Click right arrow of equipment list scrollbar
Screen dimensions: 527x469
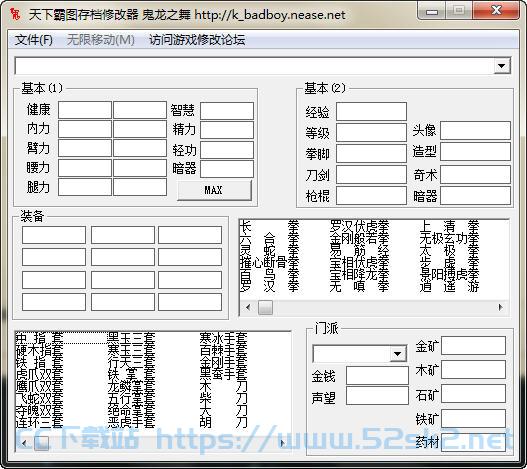point(282,443)
